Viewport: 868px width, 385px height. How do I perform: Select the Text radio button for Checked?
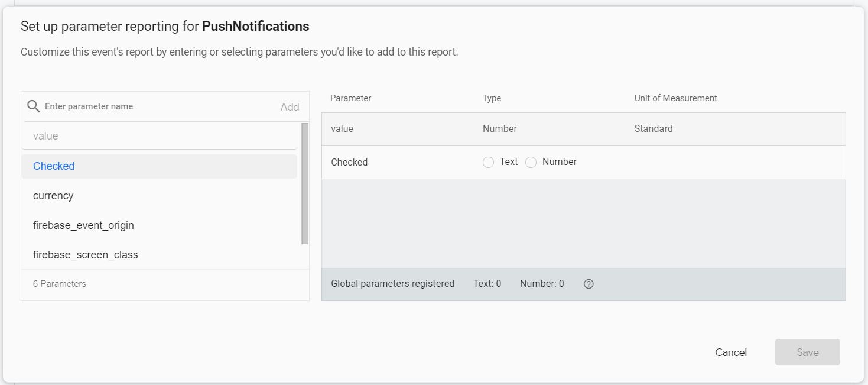tap(489, 161)
